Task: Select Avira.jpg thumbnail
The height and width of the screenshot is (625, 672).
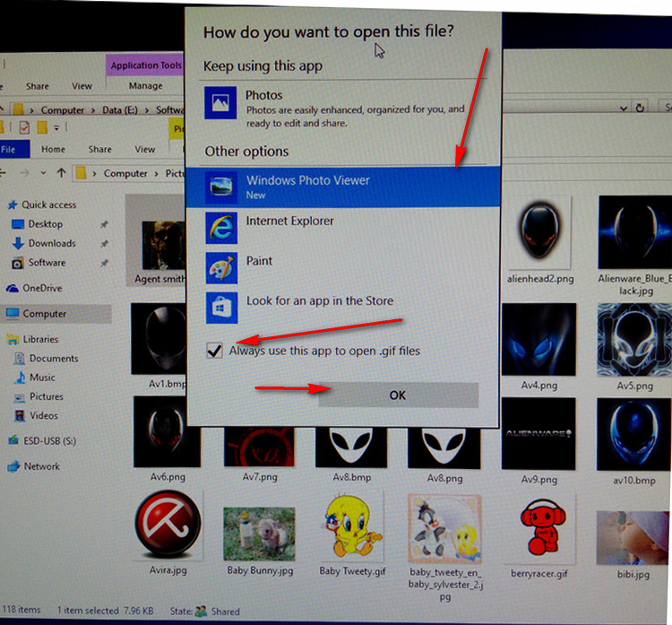Action: [168, 525]
